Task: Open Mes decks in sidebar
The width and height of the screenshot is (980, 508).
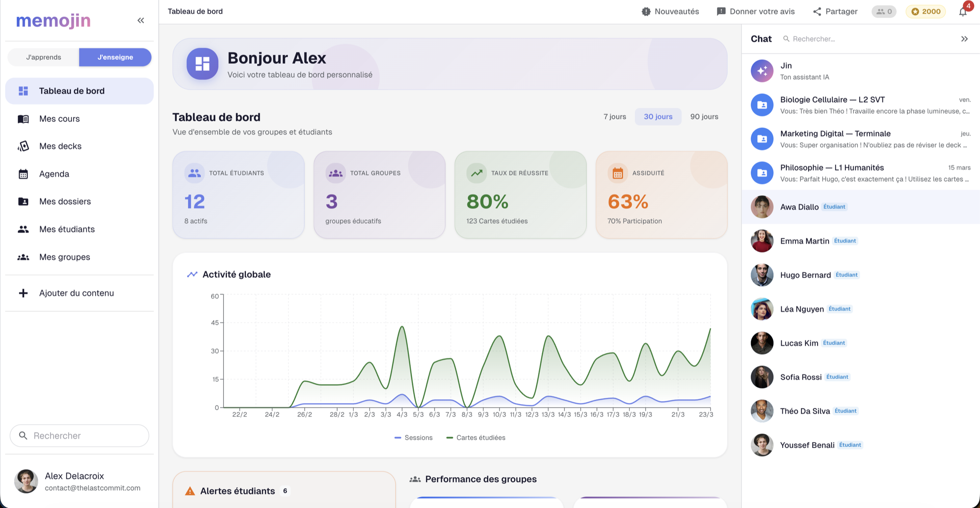Action: pos(60,146)
